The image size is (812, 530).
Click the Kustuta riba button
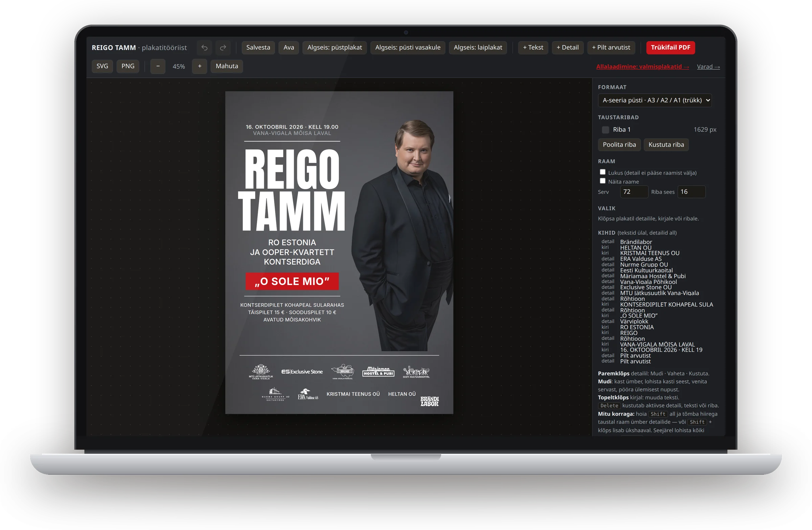666,145
